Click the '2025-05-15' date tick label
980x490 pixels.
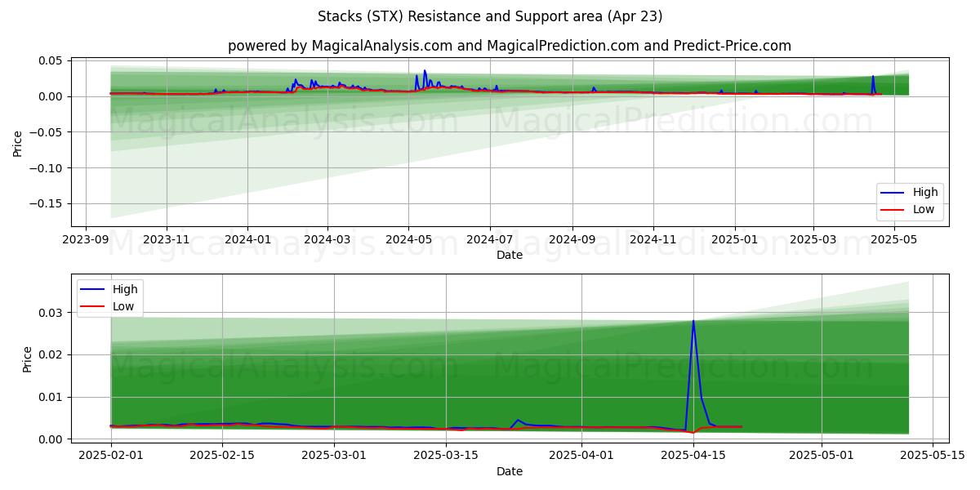click(933, 456)
